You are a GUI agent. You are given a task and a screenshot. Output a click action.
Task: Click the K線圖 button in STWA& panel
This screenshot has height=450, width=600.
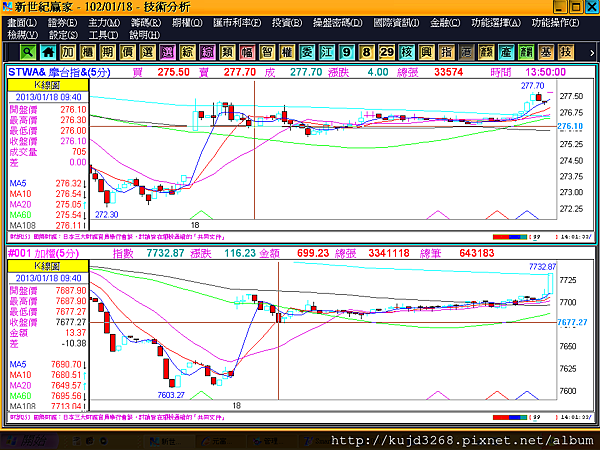click(48, 85)
